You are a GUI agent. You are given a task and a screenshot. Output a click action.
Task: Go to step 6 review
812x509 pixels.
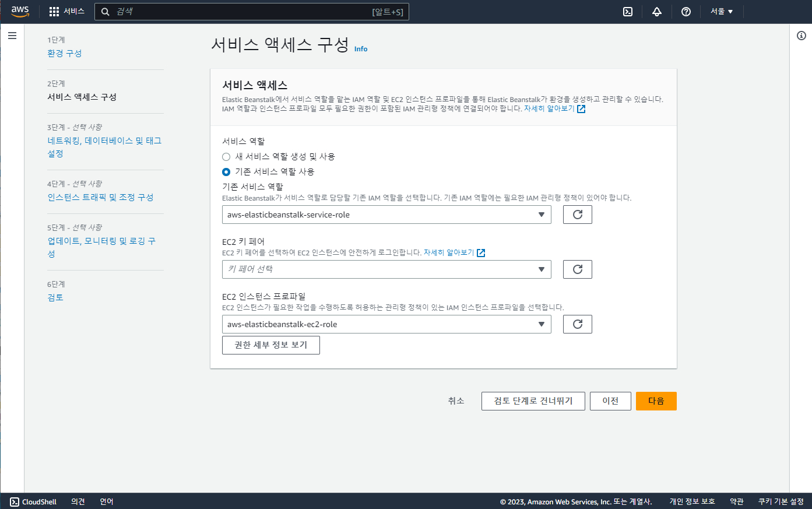point(55,297)
